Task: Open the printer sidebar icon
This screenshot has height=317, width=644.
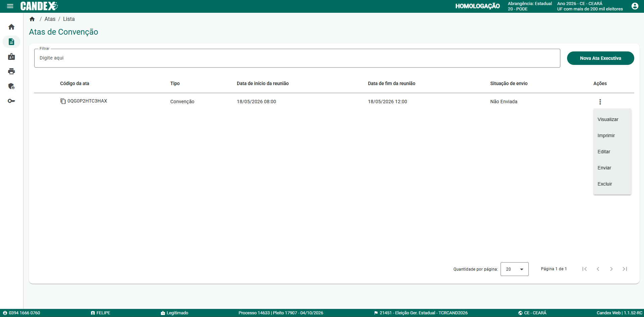Action: click(11, 71)
